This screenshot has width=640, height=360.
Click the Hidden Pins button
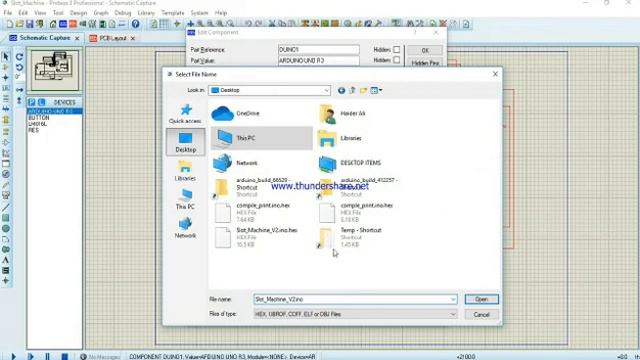425,63
